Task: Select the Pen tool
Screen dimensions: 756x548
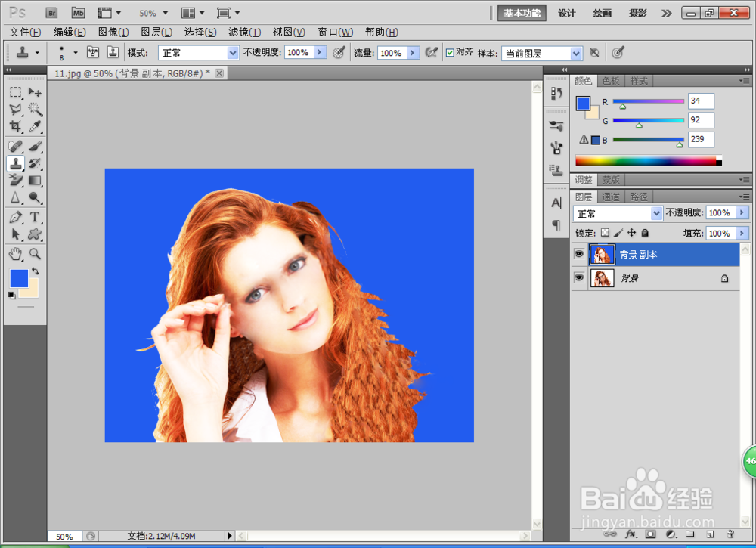Action: [15, 217]
